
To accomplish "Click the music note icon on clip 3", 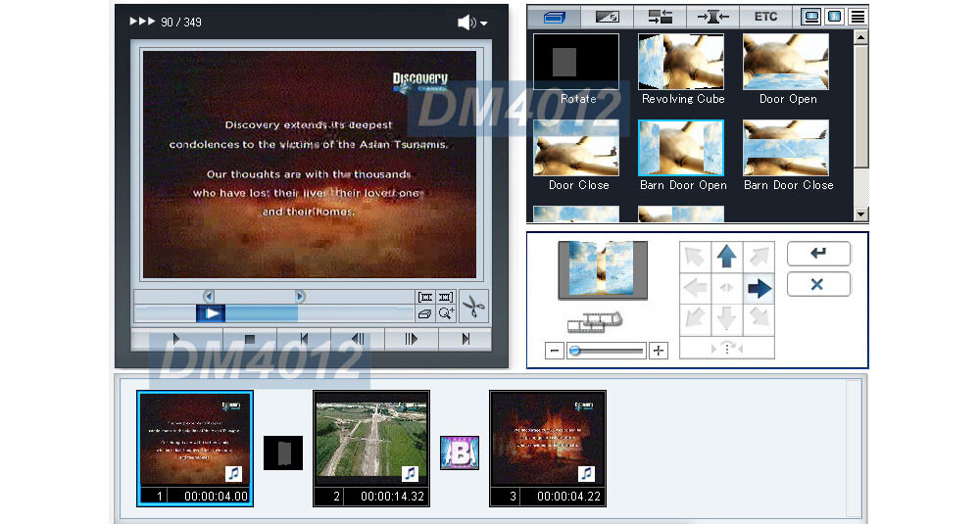I will [586, 474].
